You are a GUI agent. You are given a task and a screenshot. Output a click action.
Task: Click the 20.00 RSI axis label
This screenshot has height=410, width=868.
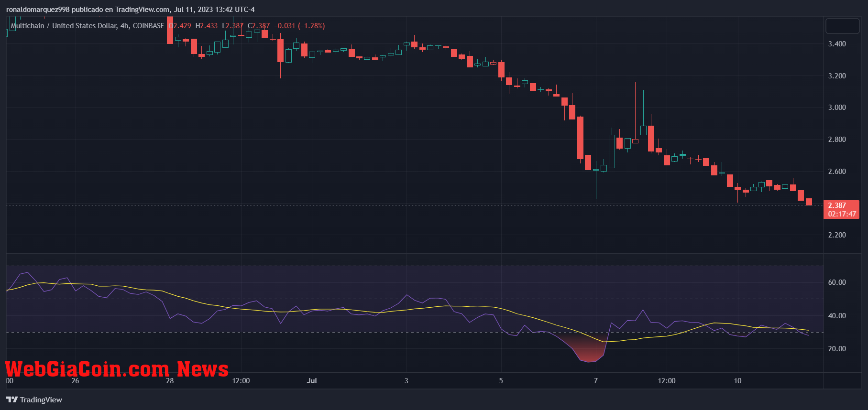(x=837, y=349)
